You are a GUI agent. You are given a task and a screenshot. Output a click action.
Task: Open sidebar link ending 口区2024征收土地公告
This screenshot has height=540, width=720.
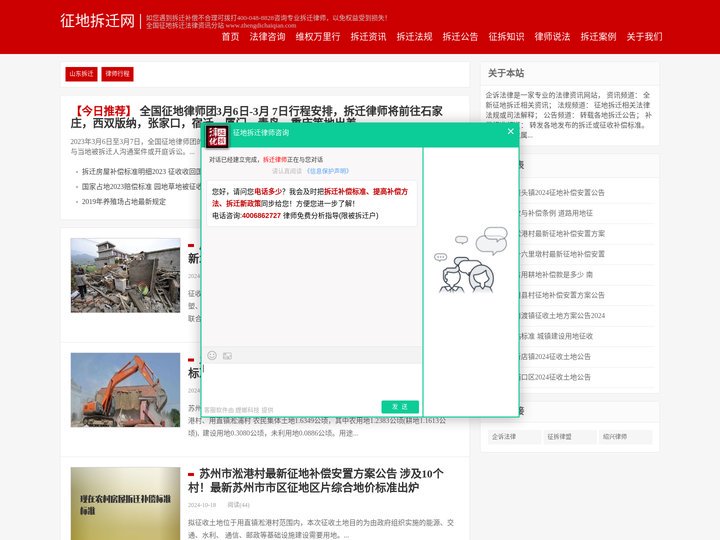(555, 377)
